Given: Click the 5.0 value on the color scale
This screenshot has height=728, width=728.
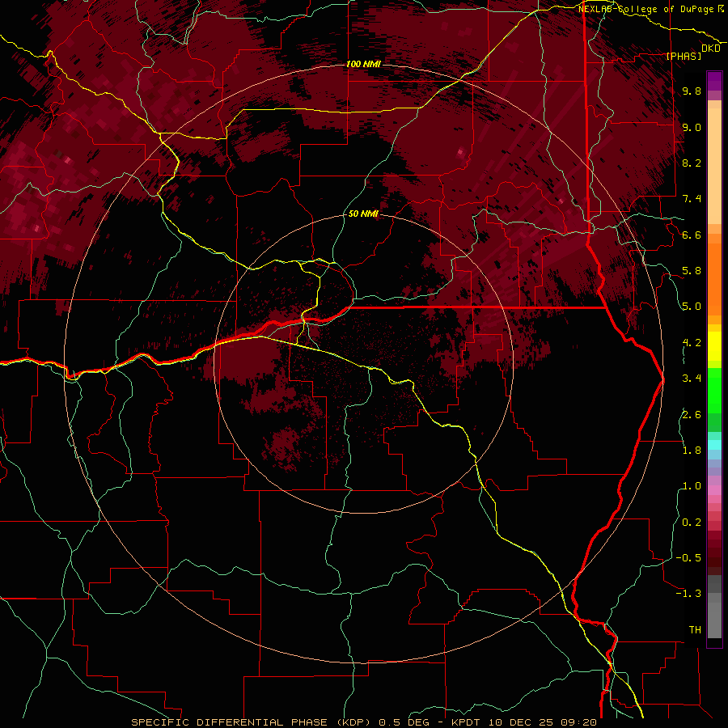Looking at the screenshot, I should coord(692,307).
